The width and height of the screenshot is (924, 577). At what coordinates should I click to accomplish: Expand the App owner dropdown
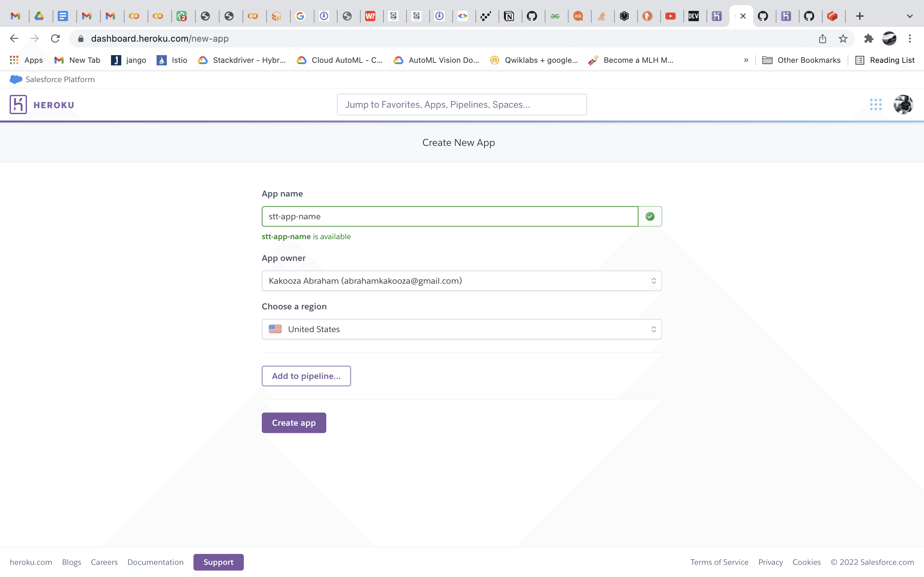coord(461,281)
